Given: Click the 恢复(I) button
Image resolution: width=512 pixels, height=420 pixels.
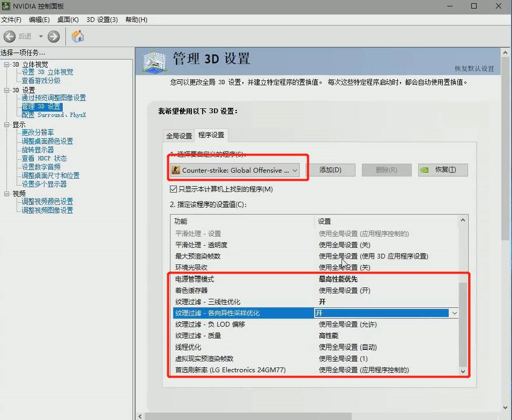Looking at the screenshot, I should pos(443,170).
